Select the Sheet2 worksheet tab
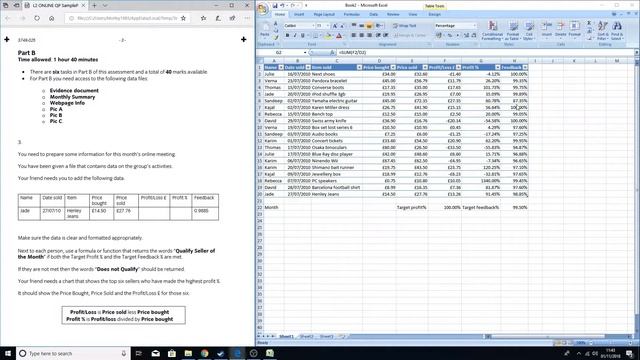Viewport: 640px width, 360px height. click(x=307, y=336)
